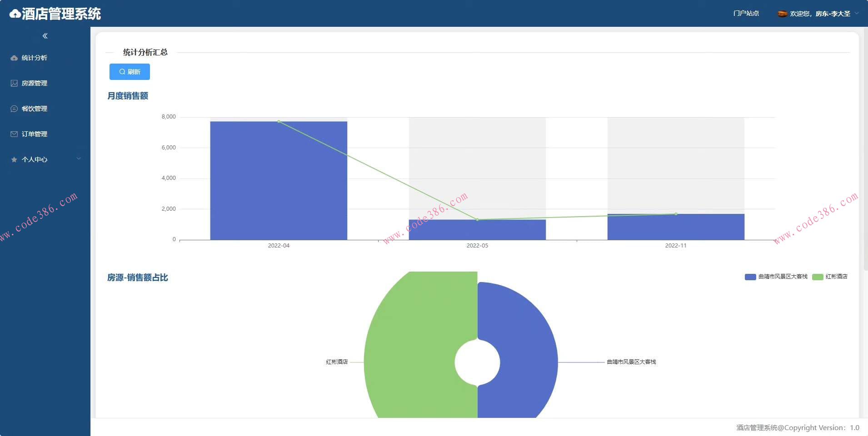Click the 房源-销售额占比 chart title
Image resolution: width=868 pixels, height=436 pixels.
(x=138, y=277)
